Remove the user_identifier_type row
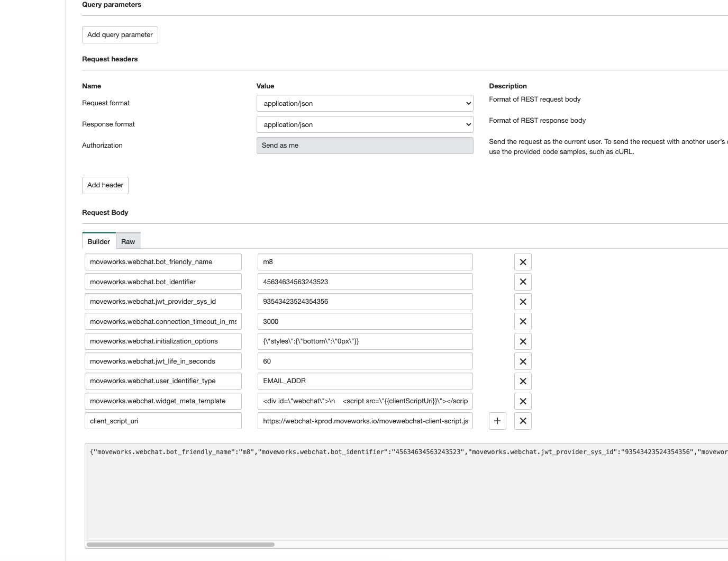 coord(523,381)
